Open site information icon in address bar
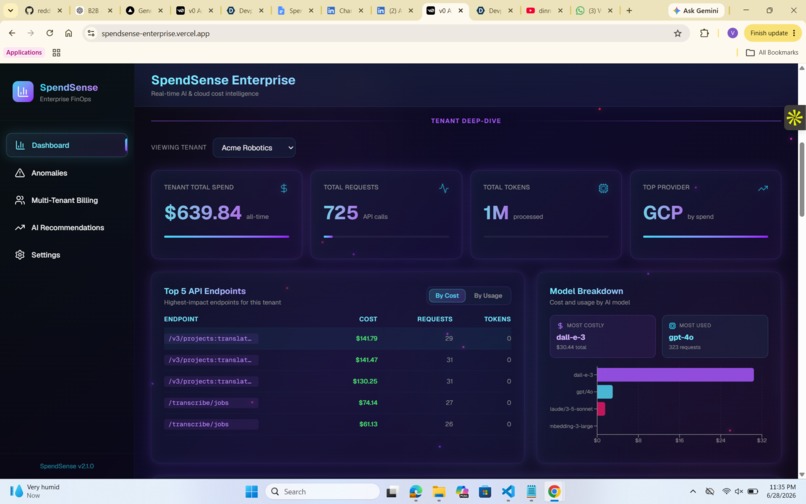The width and height of the screenshot is (806, 504). click(x=91, y=33)
